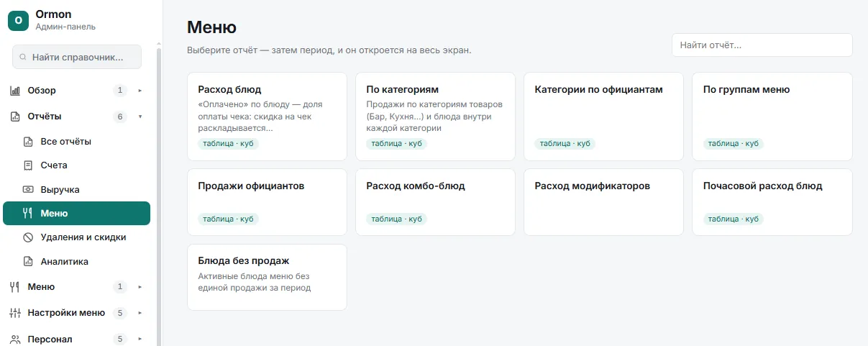
Task: Open the Блюда без продаж report card
Action: (x=267, y=278)
